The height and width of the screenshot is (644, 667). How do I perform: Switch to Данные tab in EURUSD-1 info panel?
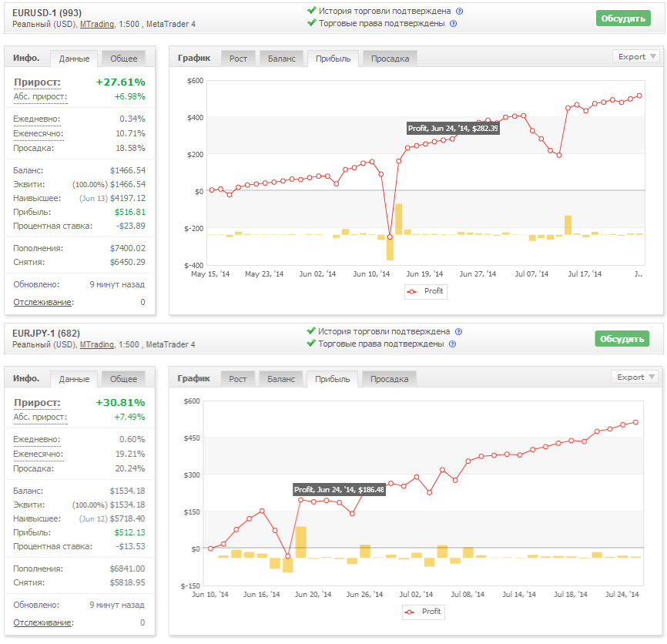click(x=74, y=59)
